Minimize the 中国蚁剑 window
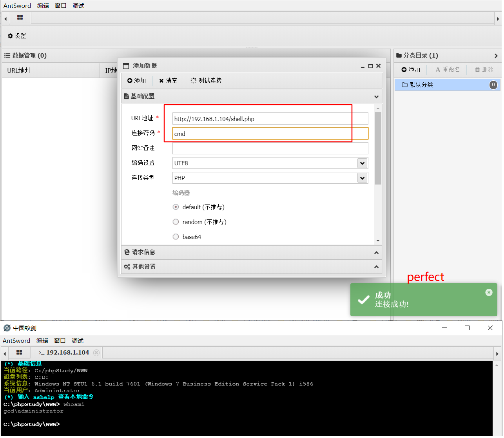Viewport: 504px width, 438px height. (x=444, y=328)
